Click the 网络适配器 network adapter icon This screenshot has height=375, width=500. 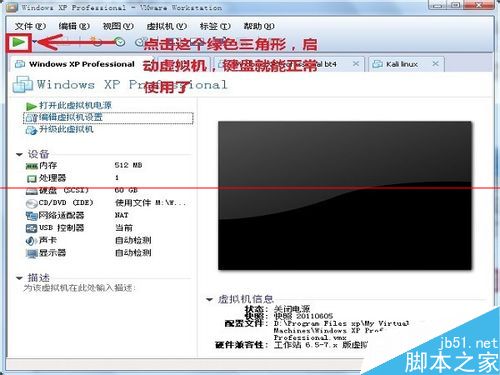click(x=32, y=216)
